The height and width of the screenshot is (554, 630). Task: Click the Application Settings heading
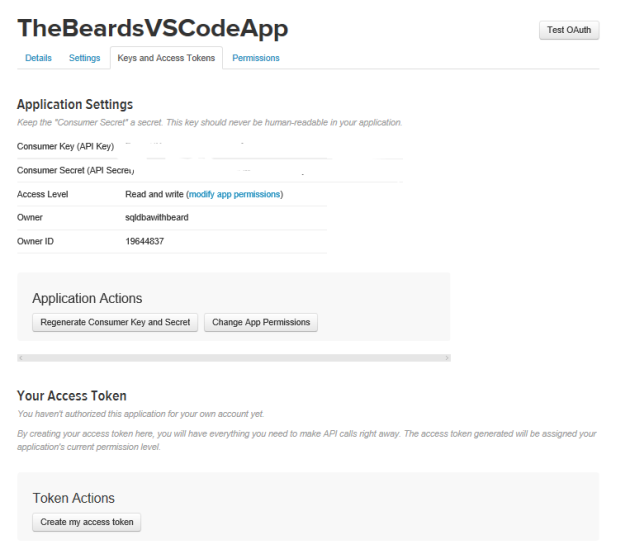tap(75, 104)
